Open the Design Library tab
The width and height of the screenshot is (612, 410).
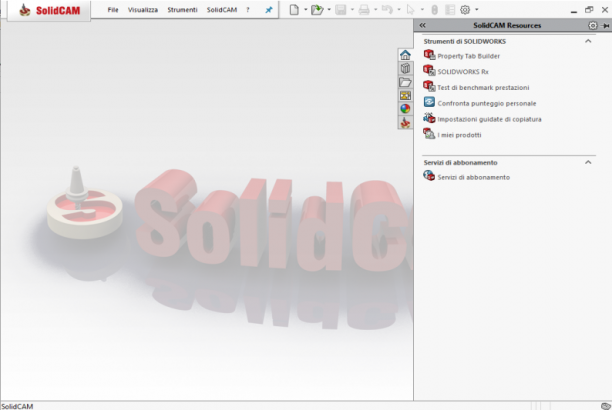click(x=405, y=68)
